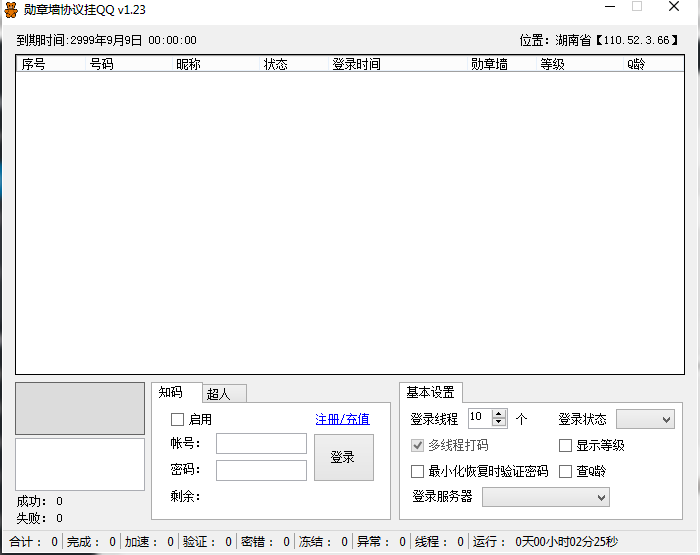Sort the list by 登录时间 column header
This screenshot has width=700, height=555.
(x=356, y=64)
